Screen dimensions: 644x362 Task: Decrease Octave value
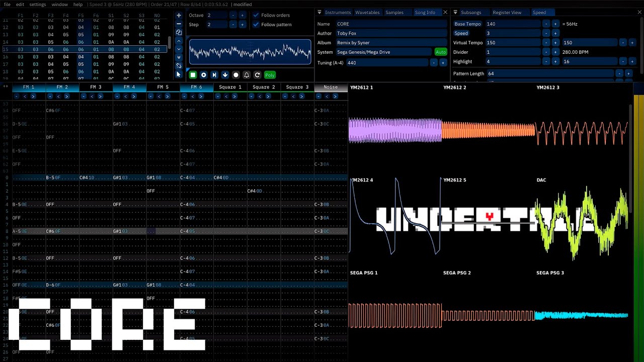point(233,15)
